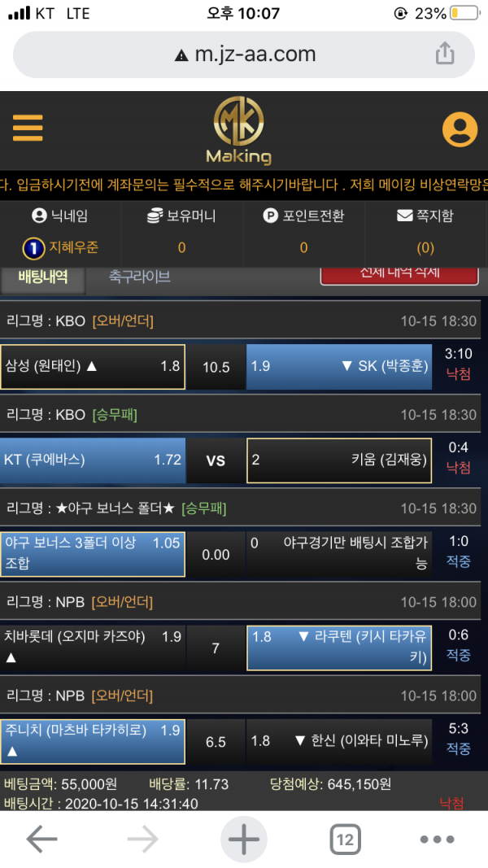Tap the browser forward arrow
This screenshot has height=868, width=488.
point(143,840)
